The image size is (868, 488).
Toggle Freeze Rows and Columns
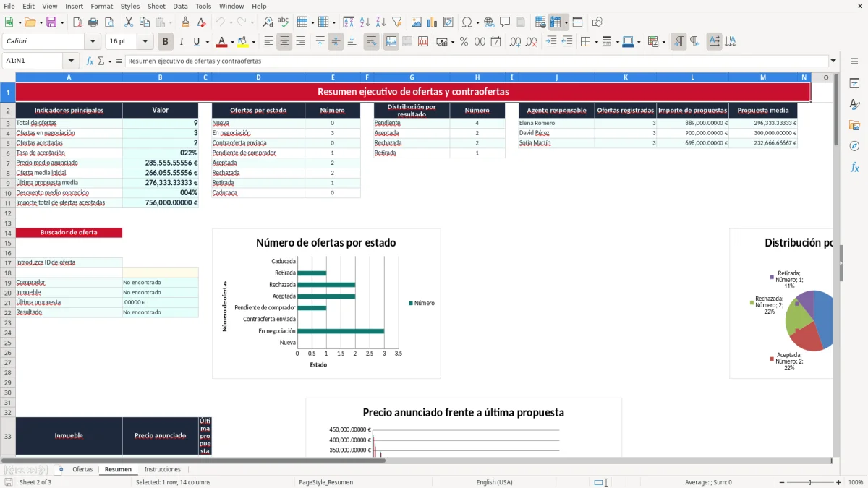(x=556, y=22)
